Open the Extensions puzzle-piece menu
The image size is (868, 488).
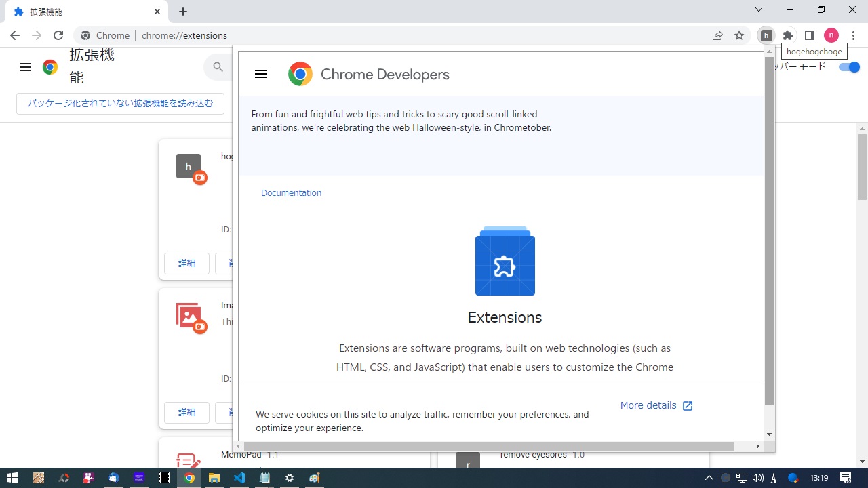[x=787, y=35]
